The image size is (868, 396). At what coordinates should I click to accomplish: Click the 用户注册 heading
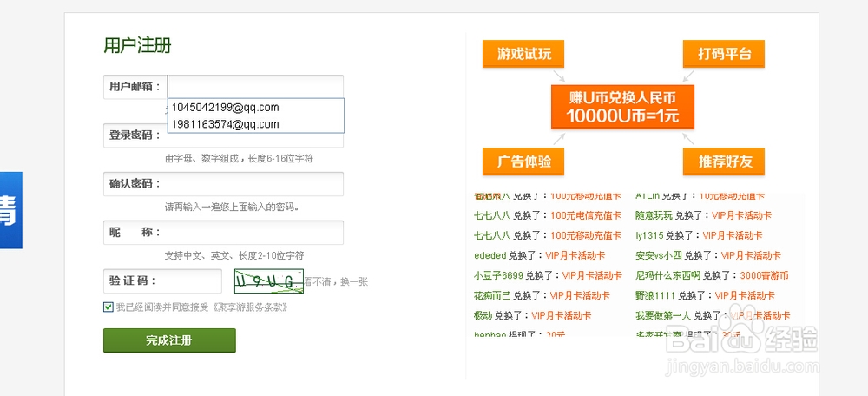(x=137, y=45)
